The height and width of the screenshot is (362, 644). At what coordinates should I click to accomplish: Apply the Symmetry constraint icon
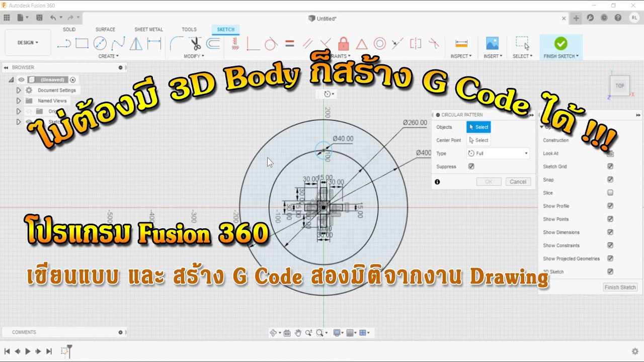(x=416, y=44)
